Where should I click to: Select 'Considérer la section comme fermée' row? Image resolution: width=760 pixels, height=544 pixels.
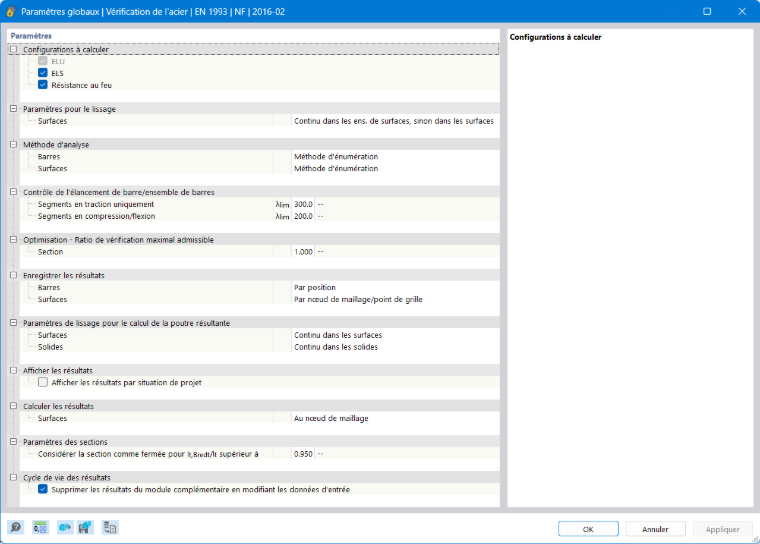click(259, 454)
